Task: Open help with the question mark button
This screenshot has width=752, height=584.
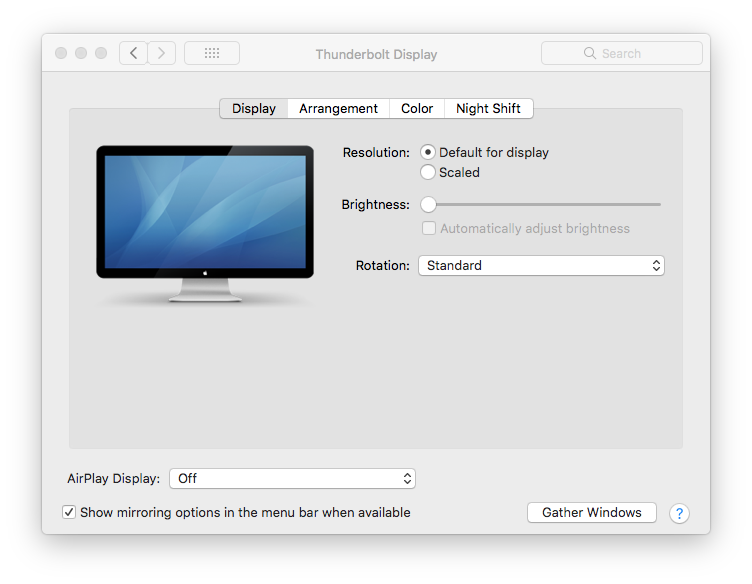Action: tap(679, 514)
